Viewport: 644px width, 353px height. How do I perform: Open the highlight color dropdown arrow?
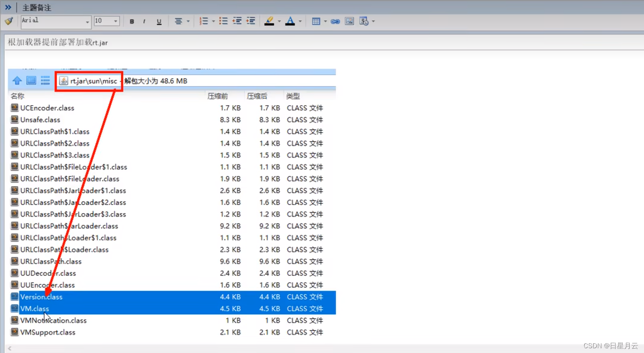[279, 22]
